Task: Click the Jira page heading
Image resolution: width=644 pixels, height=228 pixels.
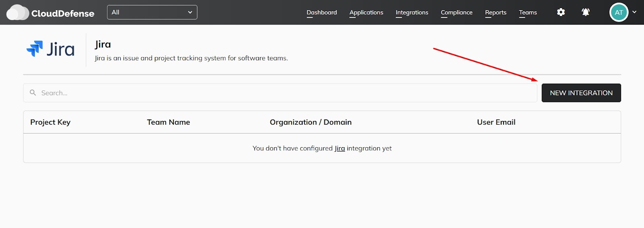Action: click(x=103, y=44)
